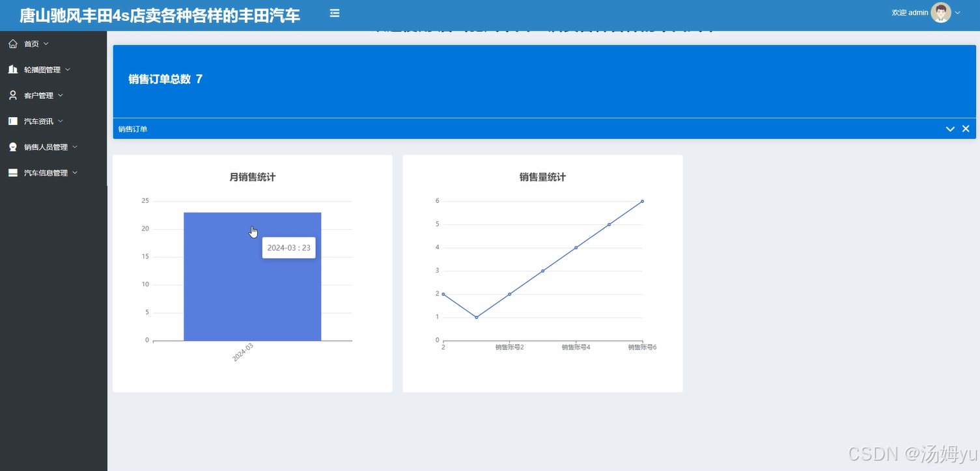Click the 2024-03 : 23 tooltip
This screenshot has height=471, width=980.
coord(289,248)
